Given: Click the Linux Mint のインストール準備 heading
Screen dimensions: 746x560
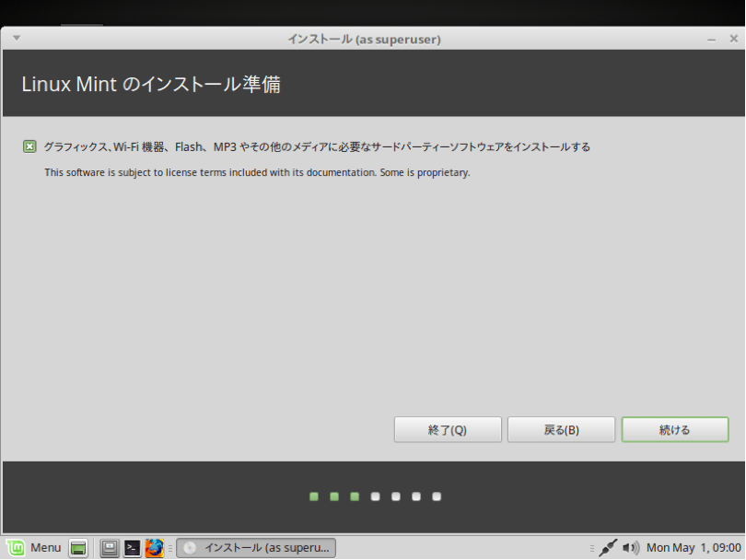Looking at the screenshot, I should 151,84.
